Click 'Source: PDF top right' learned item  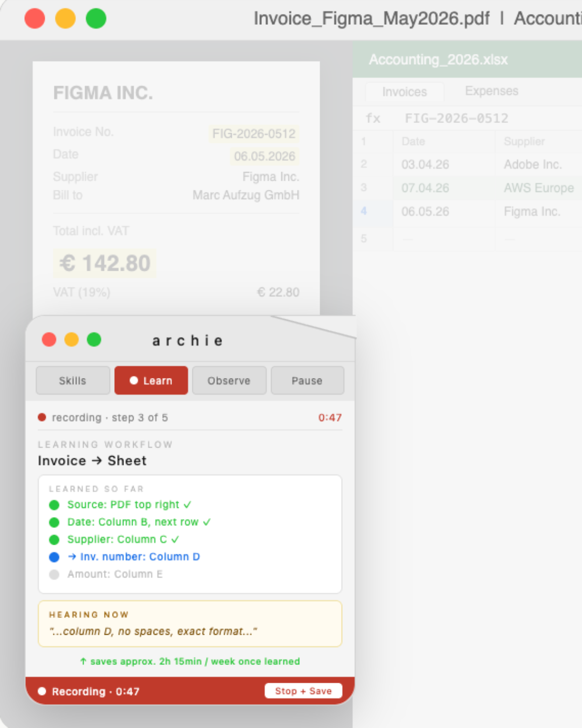click(129, 505)
